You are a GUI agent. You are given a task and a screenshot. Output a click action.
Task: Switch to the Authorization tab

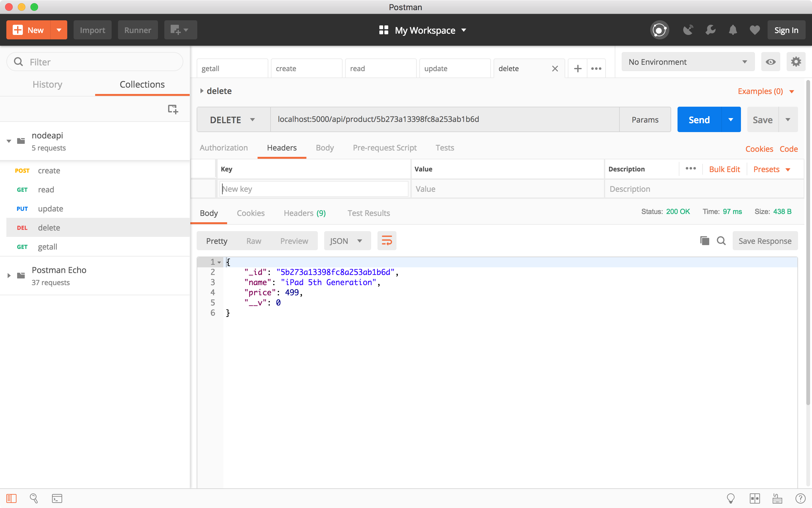click(224, 148)
